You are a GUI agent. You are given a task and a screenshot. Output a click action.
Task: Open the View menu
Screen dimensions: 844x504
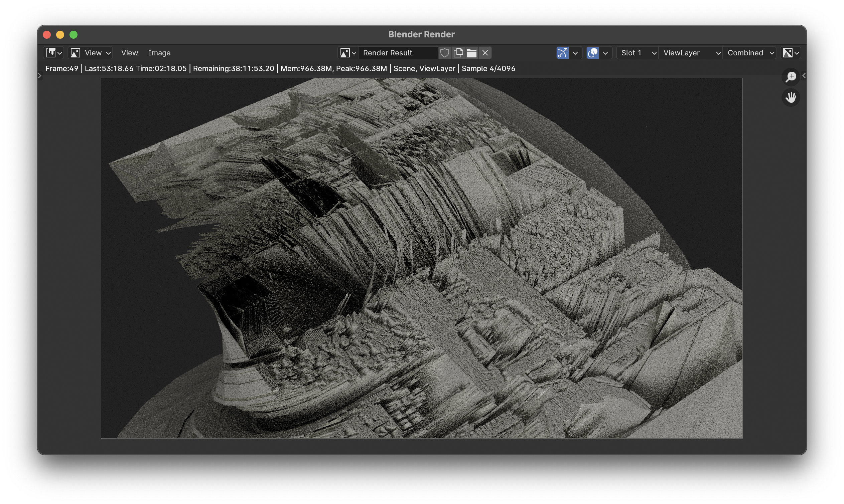point(130,53)
